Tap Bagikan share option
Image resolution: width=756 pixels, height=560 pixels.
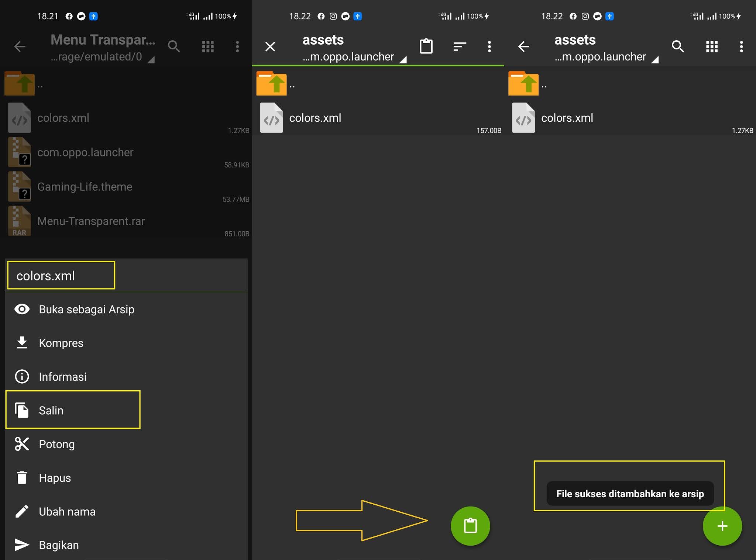point(59,545)
